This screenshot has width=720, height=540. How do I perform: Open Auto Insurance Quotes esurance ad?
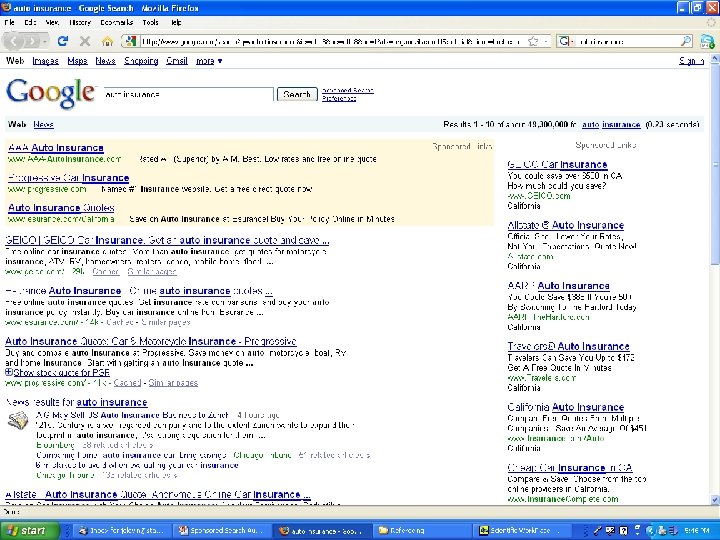(x=61, y=208)
